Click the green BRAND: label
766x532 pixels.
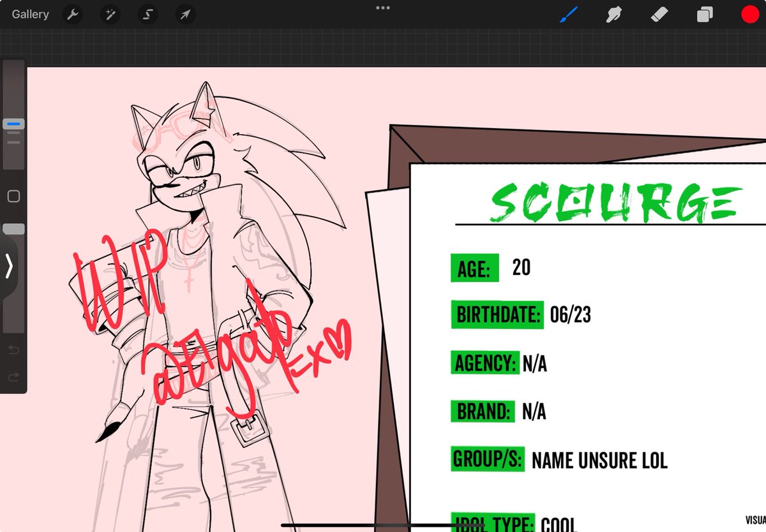(483, 411)
